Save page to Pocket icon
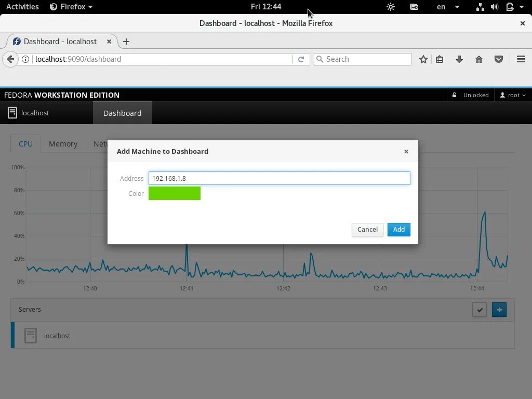 pyautogui.click(x=498, y=59)
